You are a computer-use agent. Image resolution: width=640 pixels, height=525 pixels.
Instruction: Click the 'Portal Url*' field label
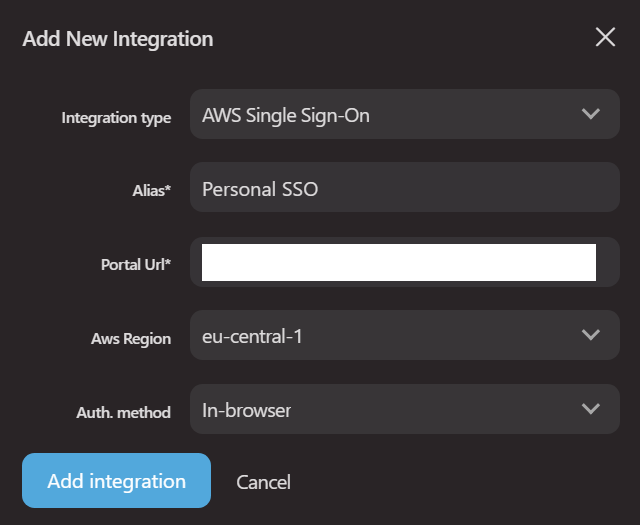click(x=136, y=265)
